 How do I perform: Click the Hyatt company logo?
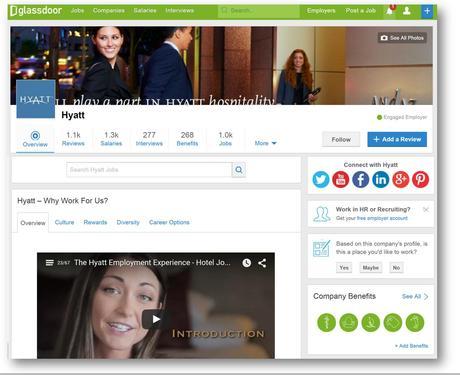(x=36, y=99)
